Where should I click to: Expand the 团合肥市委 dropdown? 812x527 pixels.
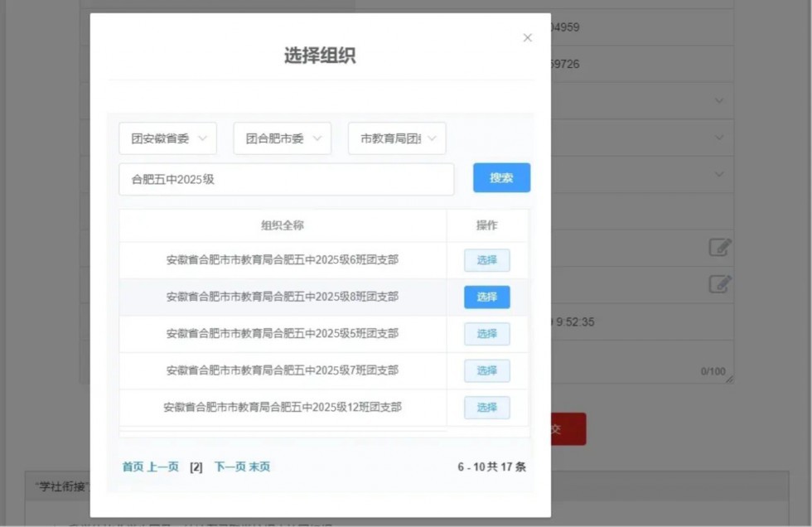tap(282, 139)
